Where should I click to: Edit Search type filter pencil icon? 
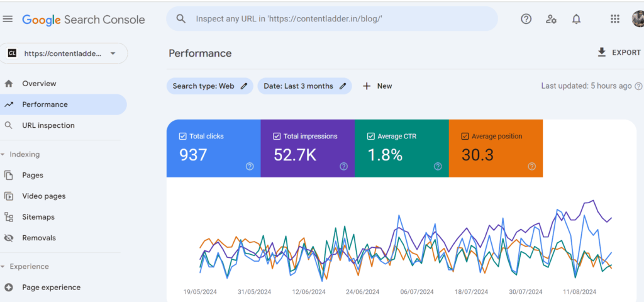[x=244, y=86]
